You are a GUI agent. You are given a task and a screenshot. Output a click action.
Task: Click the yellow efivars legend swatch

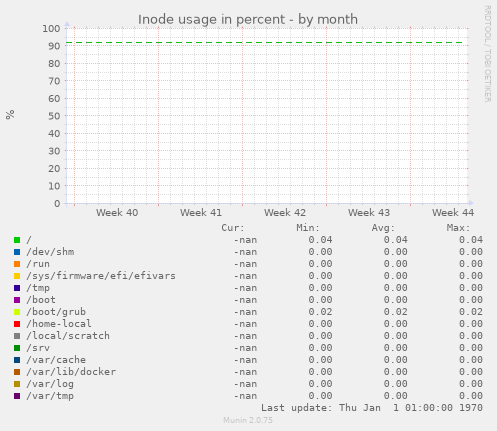[x=17, y=276]
